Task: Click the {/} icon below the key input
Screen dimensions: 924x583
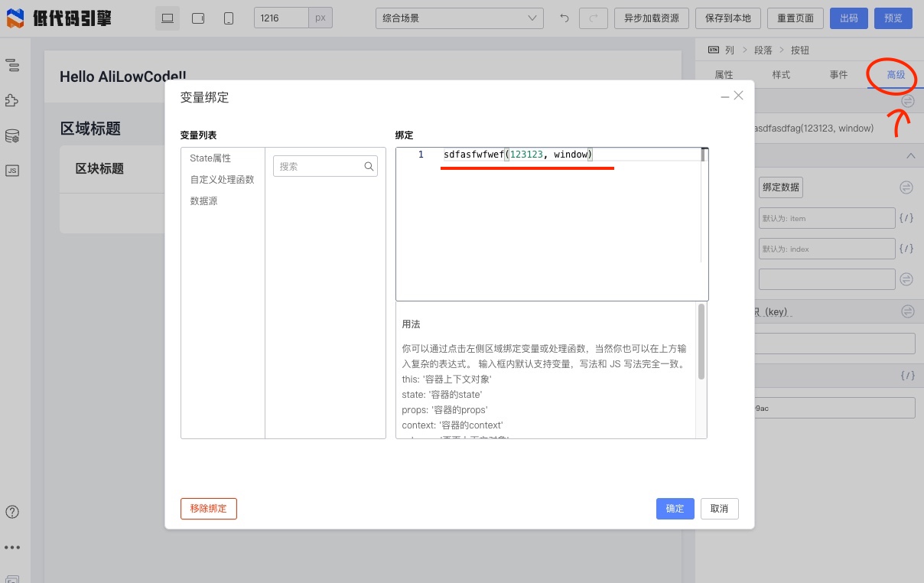Action: tap(908, 375)
